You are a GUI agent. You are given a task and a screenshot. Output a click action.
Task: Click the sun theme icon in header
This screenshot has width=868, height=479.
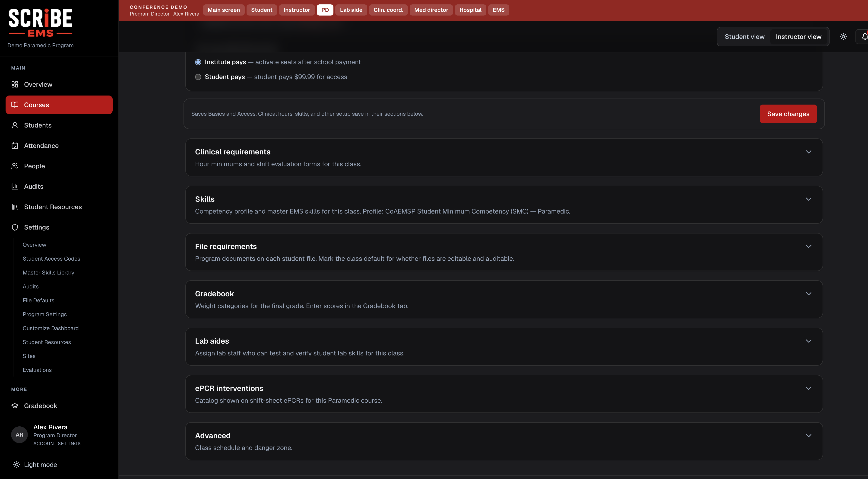[x=843, y=37]
